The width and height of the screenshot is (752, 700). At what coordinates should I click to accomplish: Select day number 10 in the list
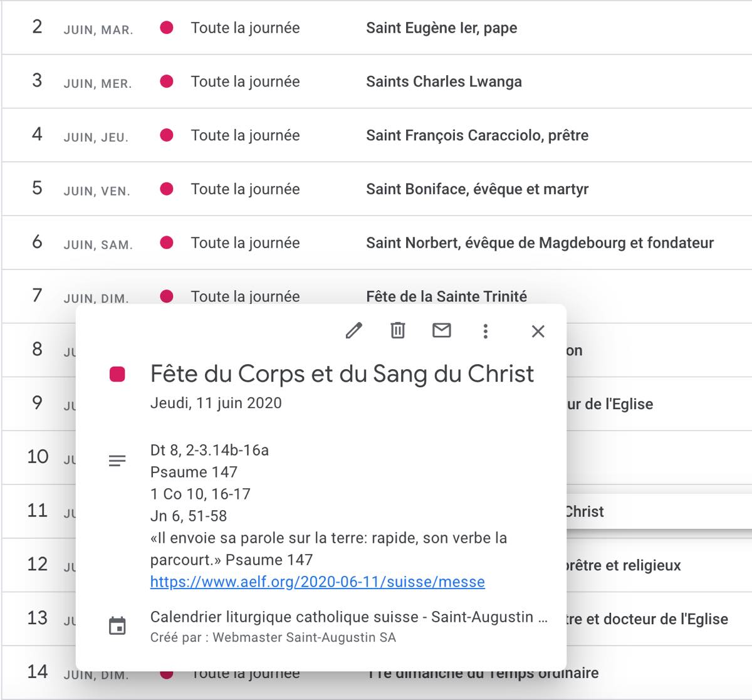click(38, 456)
